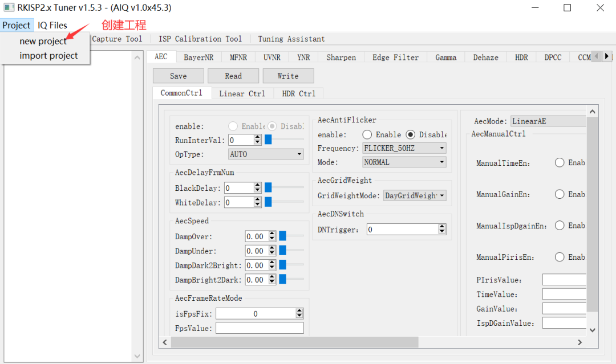This screenshot has width=616, height=364.
Task: Open the MFNR module tab
Action: click(238, 58)
